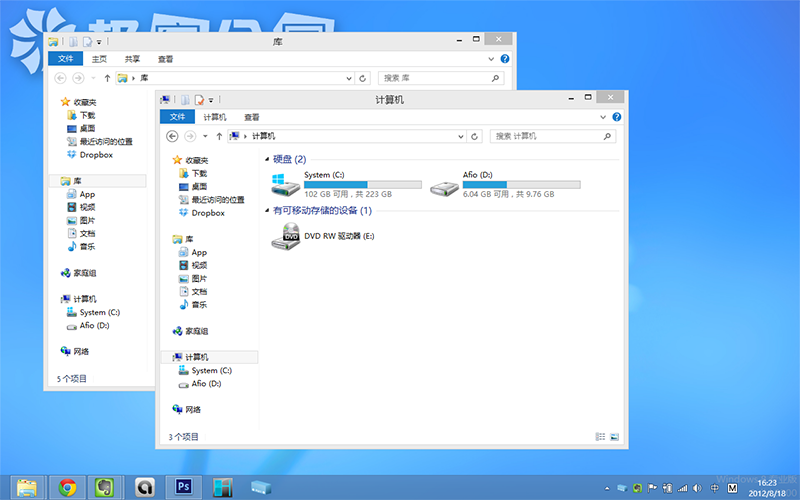Open 查看 tab in 库 window
800x500 pixels.
coord(165,59)
